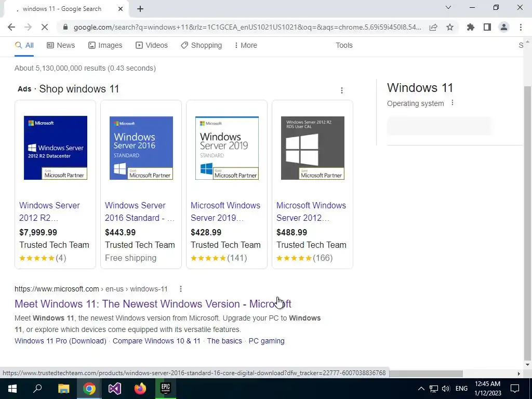Open Windows taskbar search
532x399 pixels.
point(37,389)
